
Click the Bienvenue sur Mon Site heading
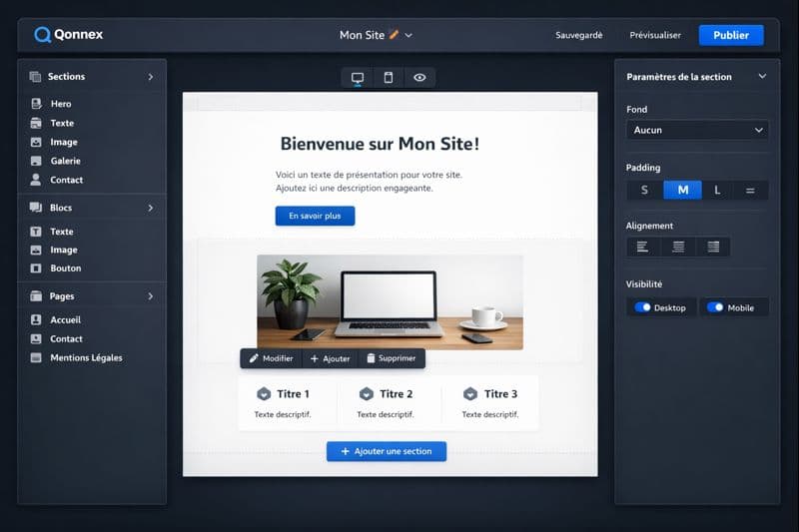coord(380,144)
